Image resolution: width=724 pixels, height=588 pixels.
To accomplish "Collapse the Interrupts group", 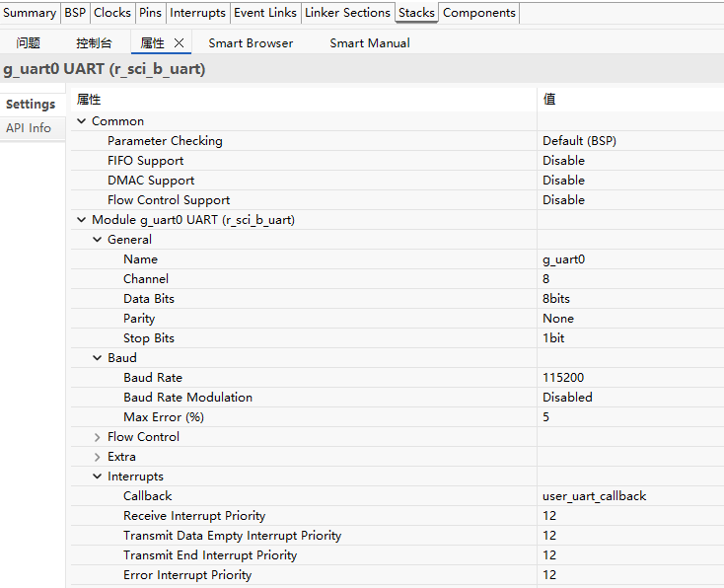I will coord(98,477).
